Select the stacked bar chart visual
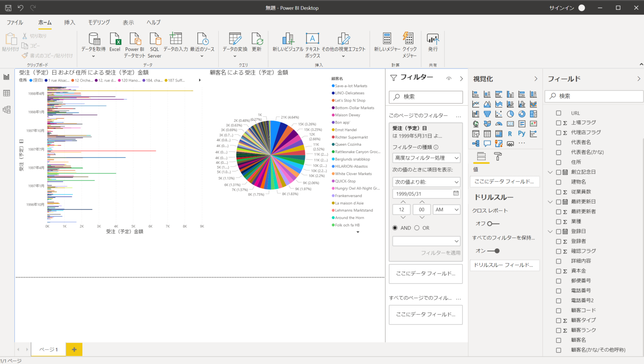Image resolution: width=644 pixels, height=364 pixels. 475,94
